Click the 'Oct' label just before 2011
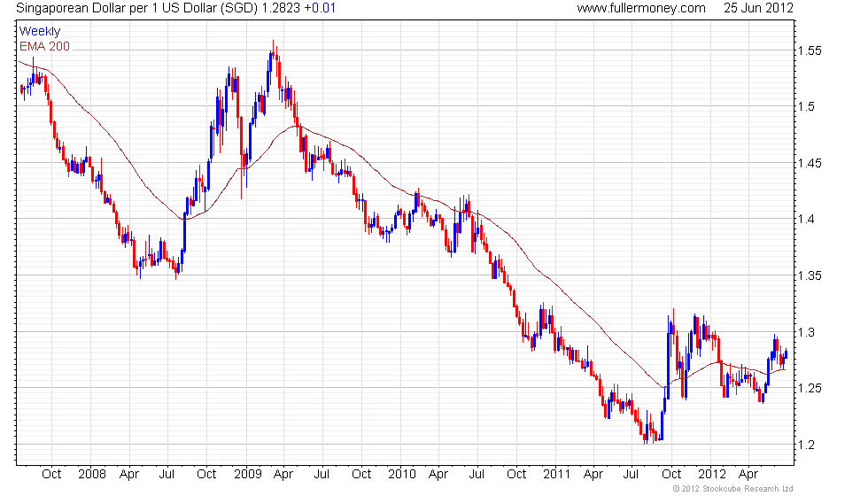The width and height of the screenshot is (868, 496). coord(516,475)
